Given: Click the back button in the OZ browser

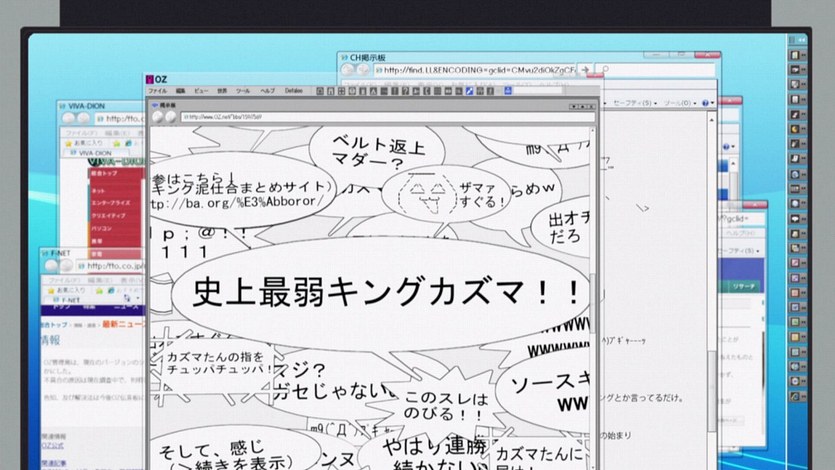Looking at the screenshot, I should [x=156, y=117].
